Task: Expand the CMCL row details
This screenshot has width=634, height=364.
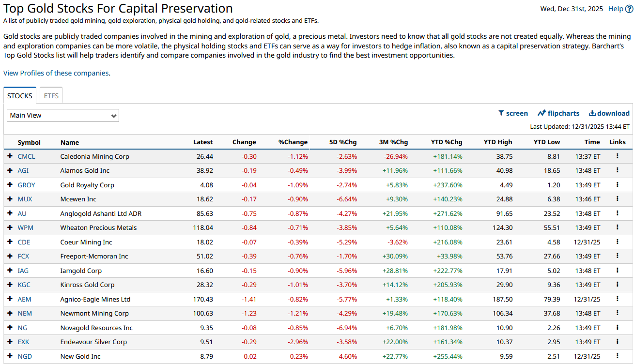Action: coord(10,156)
